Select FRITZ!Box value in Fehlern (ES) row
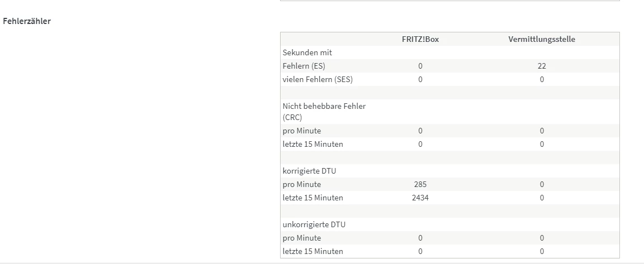The width and height of the screenshot is (644, 278). 420,66
